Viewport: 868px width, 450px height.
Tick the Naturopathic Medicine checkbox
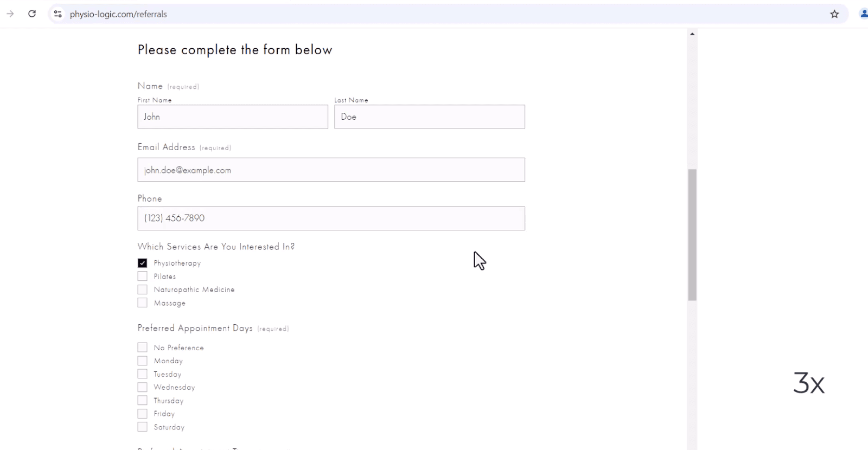143,290
